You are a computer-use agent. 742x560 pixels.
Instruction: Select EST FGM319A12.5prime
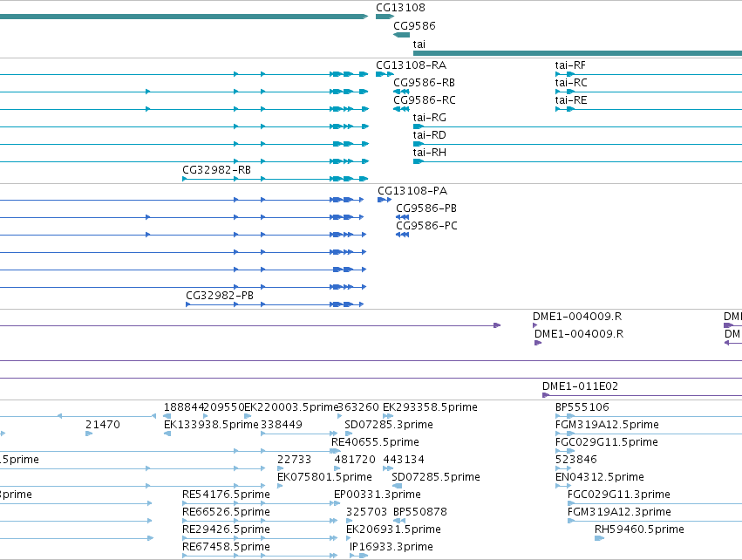[x=607, y=425]
